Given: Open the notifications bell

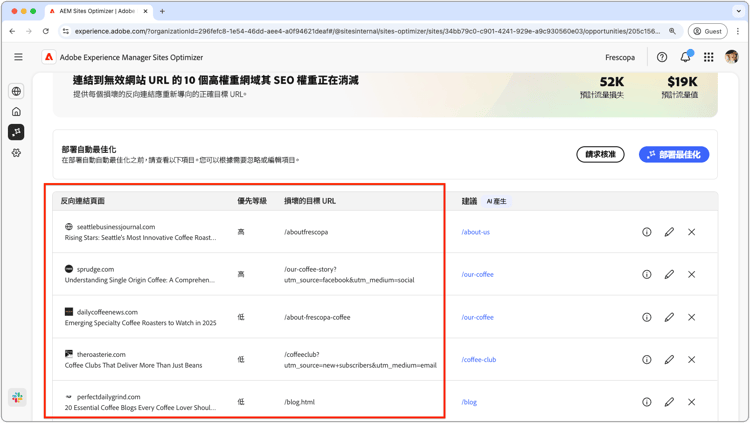Looking at the screenshot, I should pos(685,57).
